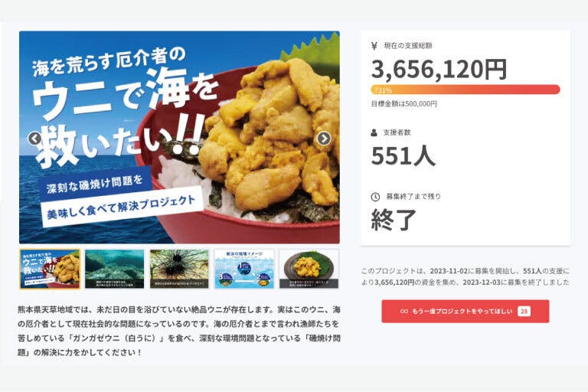Open fifth thumbnail of uni on plate
The width and height of the screenshot is (588, 392).
click(x=309, y=269)
